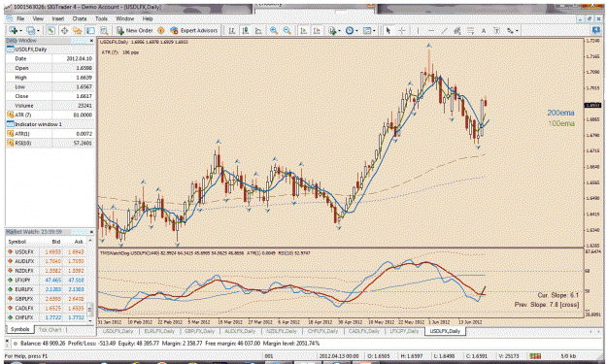607x364 pixels.
Task: Select Indicator window 1 in Data Window
Action: (50, 124)
